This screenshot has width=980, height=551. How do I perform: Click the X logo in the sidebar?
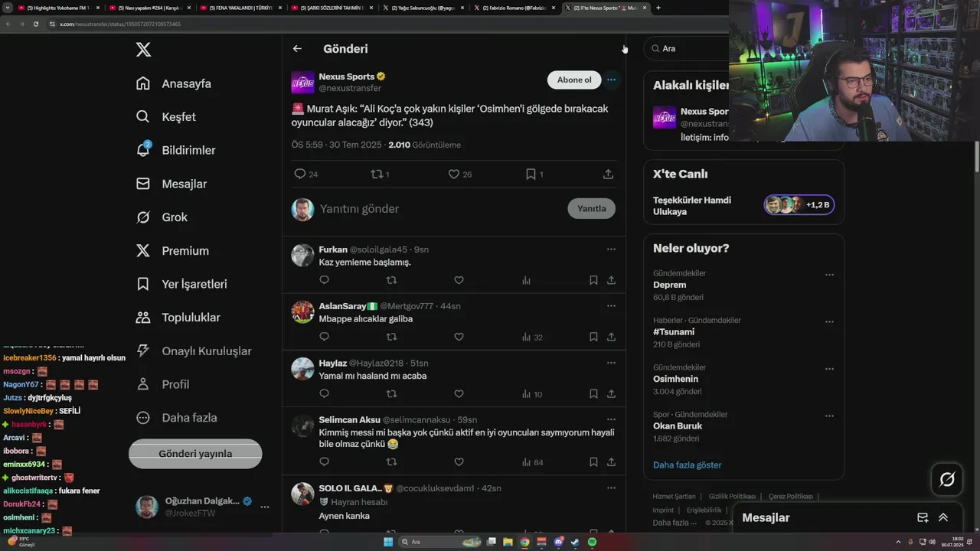143,50
